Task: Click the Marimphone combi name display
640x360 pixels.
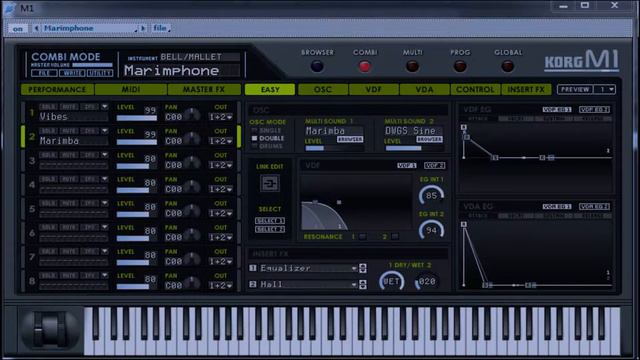Action: [x=182, y=71]
